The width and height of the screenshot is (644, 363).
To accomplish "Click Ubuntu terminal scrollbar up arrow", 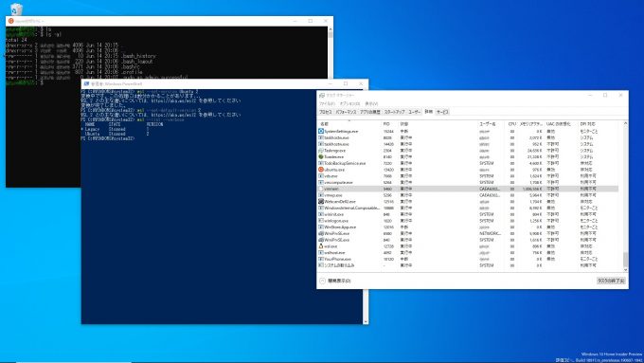I will (331, 29).
